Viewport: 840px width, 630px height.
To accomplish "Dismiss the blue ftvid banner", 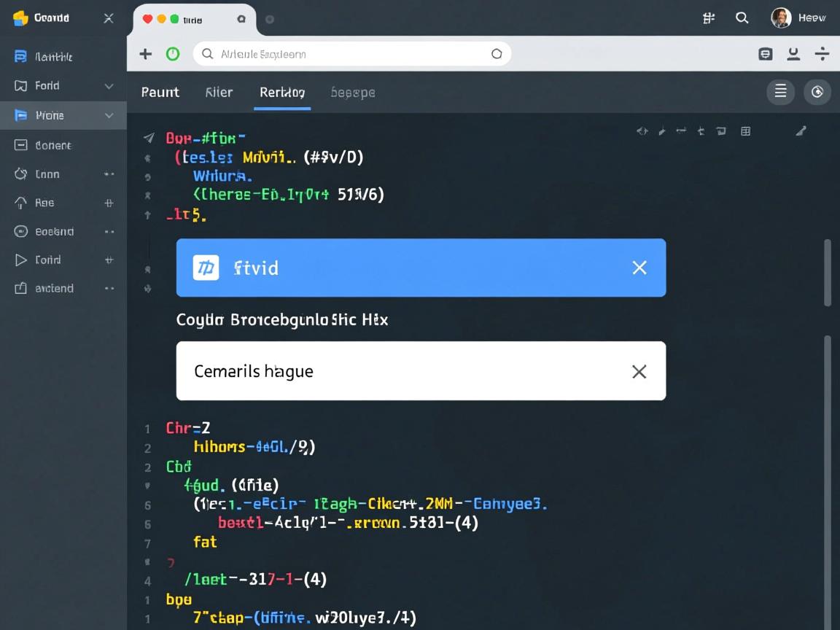I will 639,268.
